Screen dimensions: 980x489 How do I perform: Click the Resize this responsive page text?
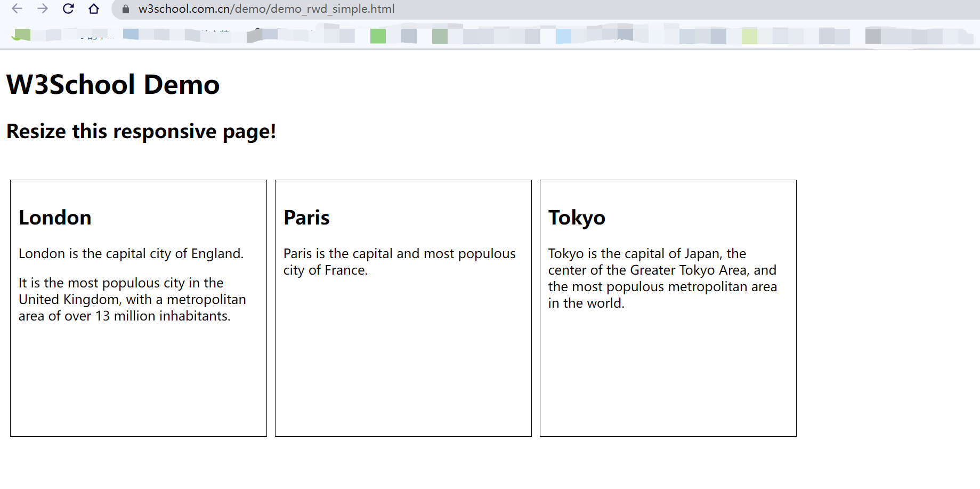[x=141, y=131]
